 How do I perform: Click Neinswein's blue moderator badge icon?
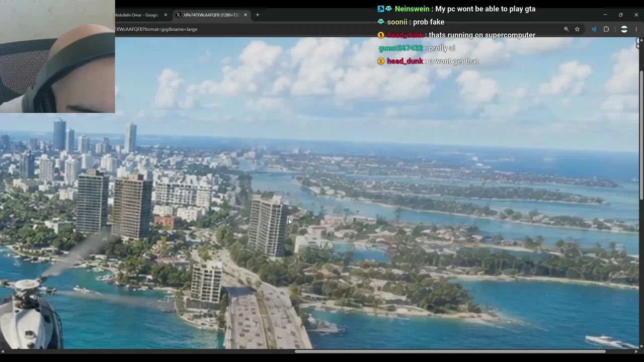tap(381, 9)
